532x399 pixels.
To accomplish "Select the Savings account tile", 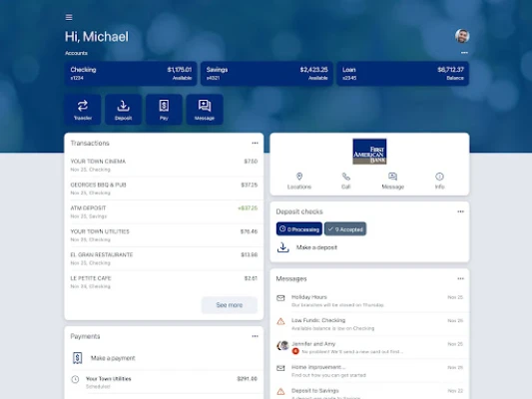I will (266, 74).
